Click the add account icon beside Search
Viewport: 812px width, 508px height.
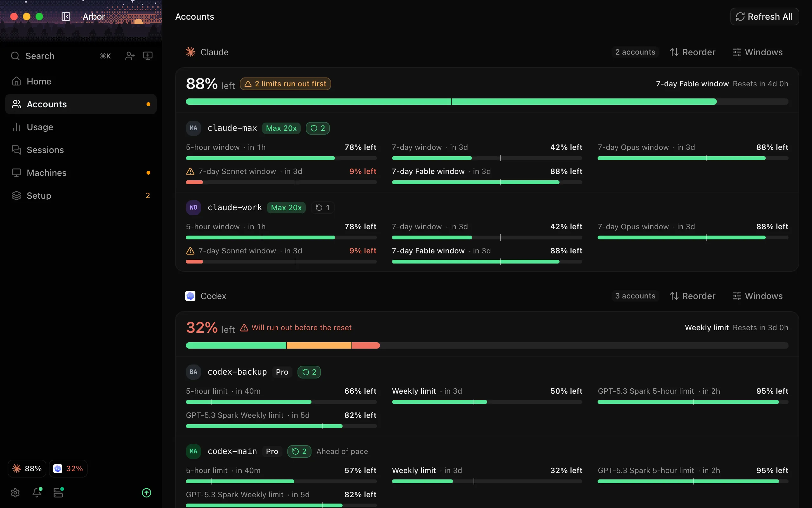pyautogui.click(x=130, y=56)
